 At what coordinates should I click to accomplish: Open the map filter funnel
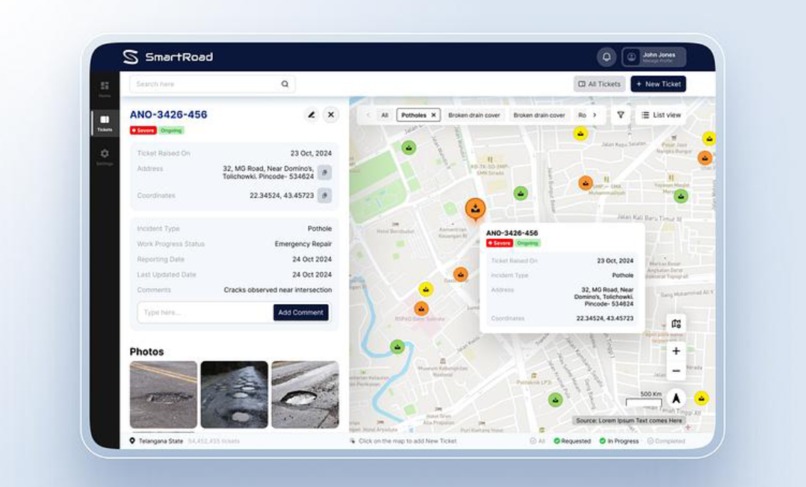[620, 115]
